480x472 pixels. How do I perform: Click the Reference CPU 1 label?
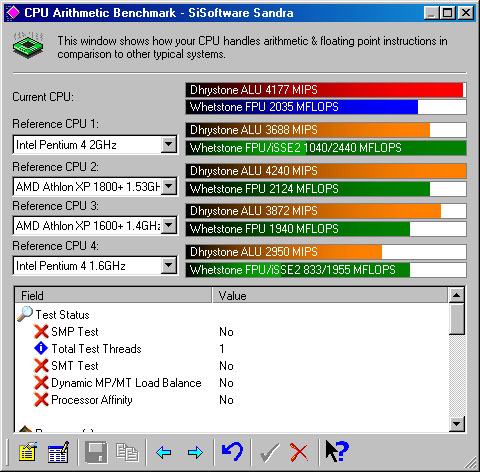(x=55, y=124)
